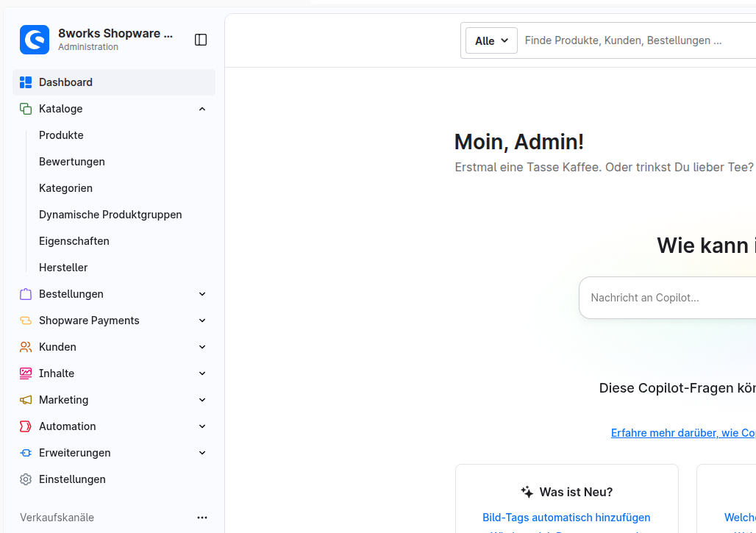Click the Moin, Admin! heading
Image resolution: width=756 pixels, height=533 pixels.
[518, 142]
